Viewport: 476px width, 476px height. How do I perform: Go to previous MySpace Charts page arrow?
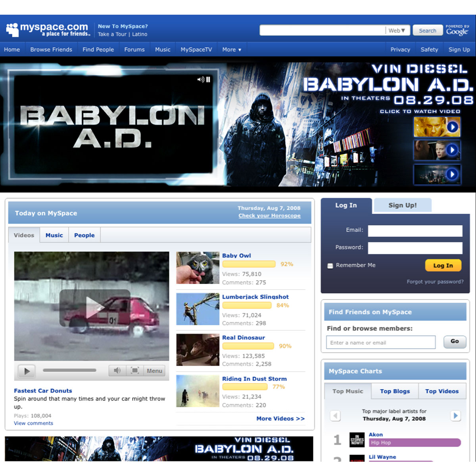[x=336, y=415]
